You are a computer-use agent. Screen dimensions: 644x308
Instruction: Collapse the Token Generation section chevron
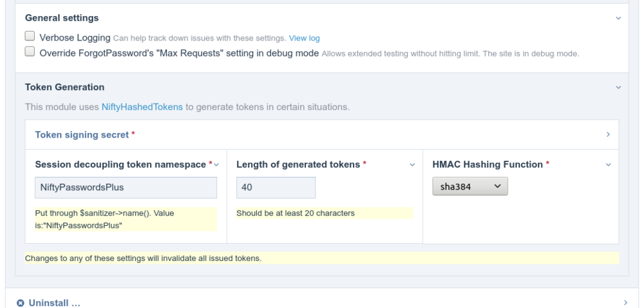point(618,87)
